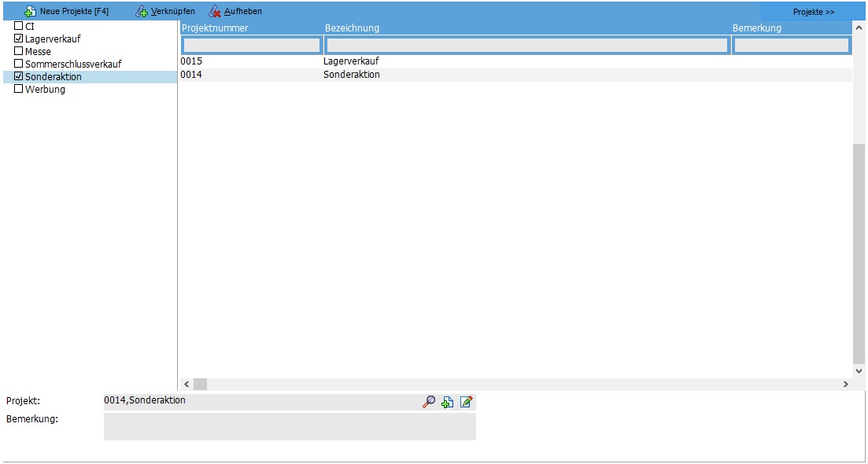Click the Aufheben label
Viewport: 868px width, 464px height.
pos(243,11)
